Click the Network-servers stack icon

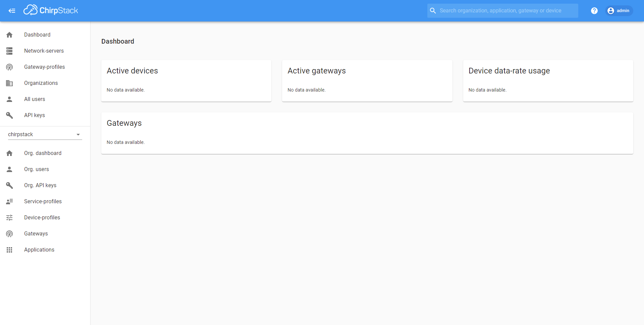click(9, 51)
